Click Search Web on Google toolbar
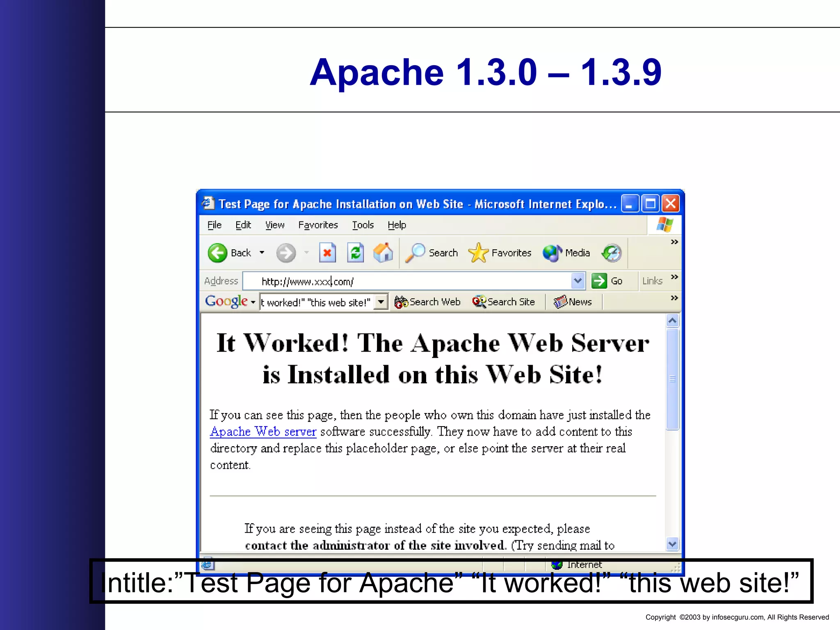The width and height of the screenshot is (840, 630). click(427, 302)
